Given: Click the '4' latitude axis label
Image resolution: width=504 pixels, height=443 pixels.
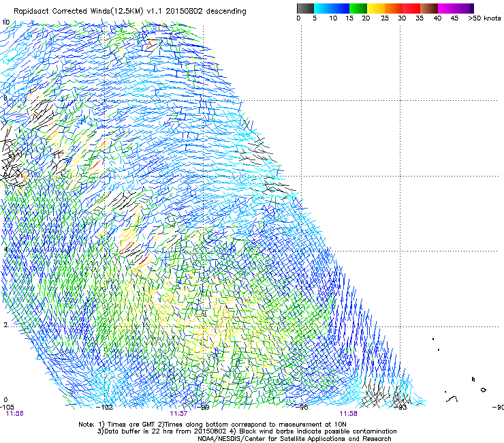Looking at the screenshot, I should coord(5,249).
